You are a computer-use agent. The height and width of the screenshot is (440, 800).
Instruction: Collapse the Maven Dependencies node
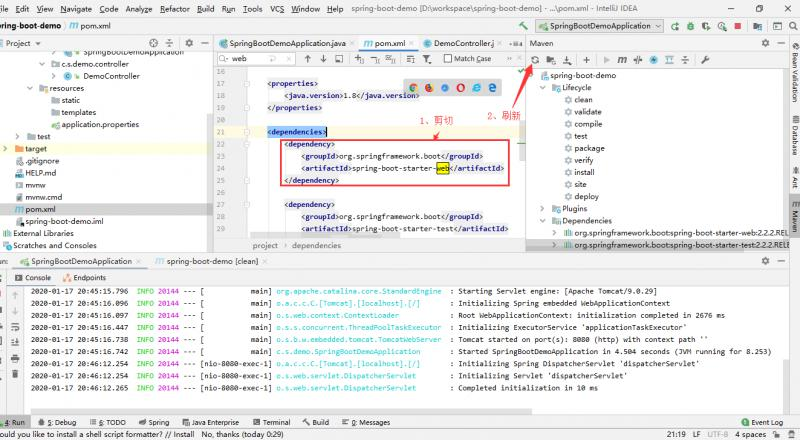pyautogui.click(x=542, y=221)
